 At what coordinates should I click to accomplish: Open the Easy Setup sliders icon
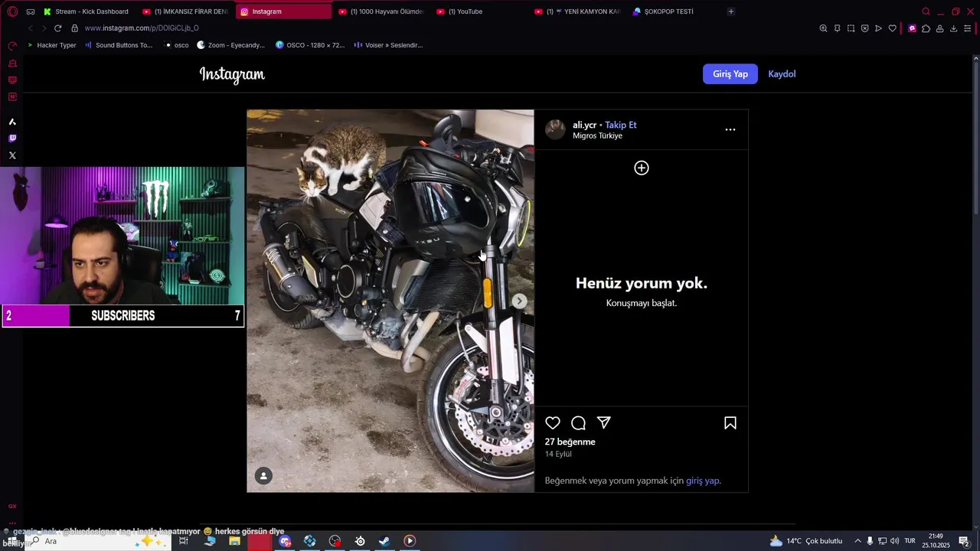967,28
